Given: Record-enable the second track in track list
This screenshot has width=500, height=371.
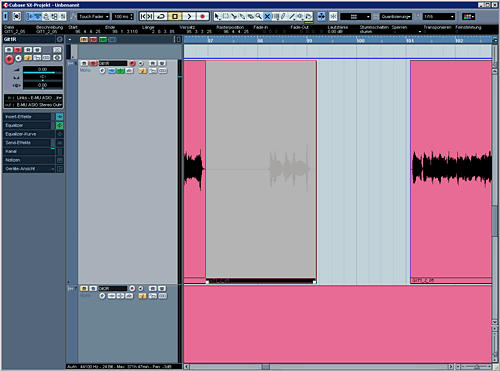Looking at the screenshot, I should point(132,288).
